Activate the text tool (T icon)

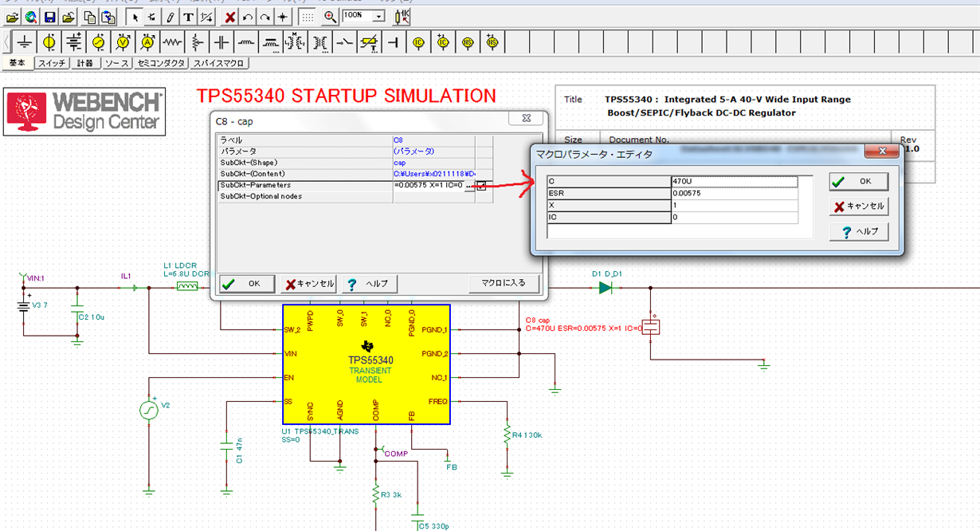coord(188,17)
